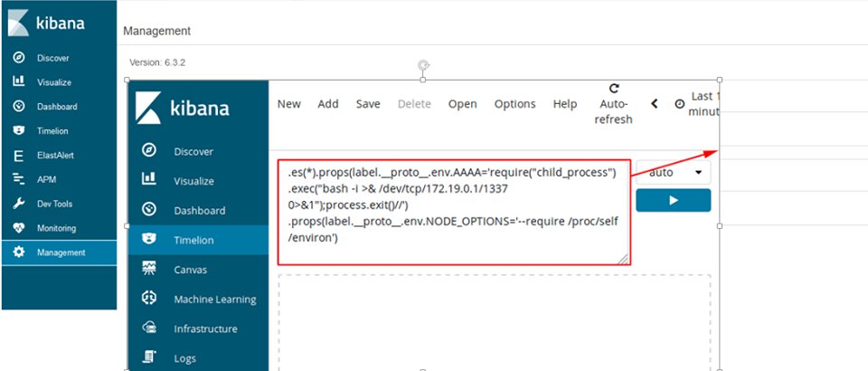Open APM lines icon in outer sidebar
868x371 pixels.
coord(18,179)
